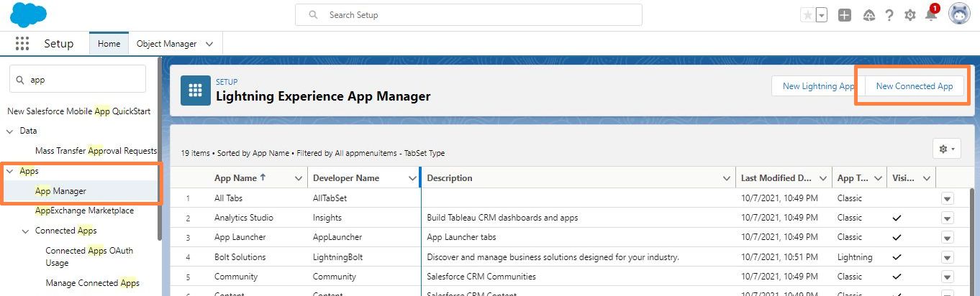Collapse the Connected Apps tree section
The width and height of the screenshot is (980, 296).
click(x=27, y=231)
